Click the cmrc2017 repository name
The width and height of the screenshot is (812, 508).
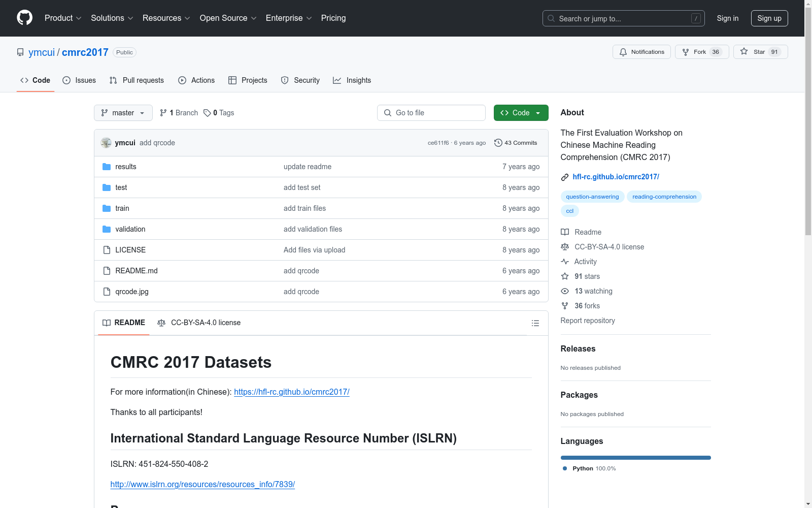click(x=85, y=52)
